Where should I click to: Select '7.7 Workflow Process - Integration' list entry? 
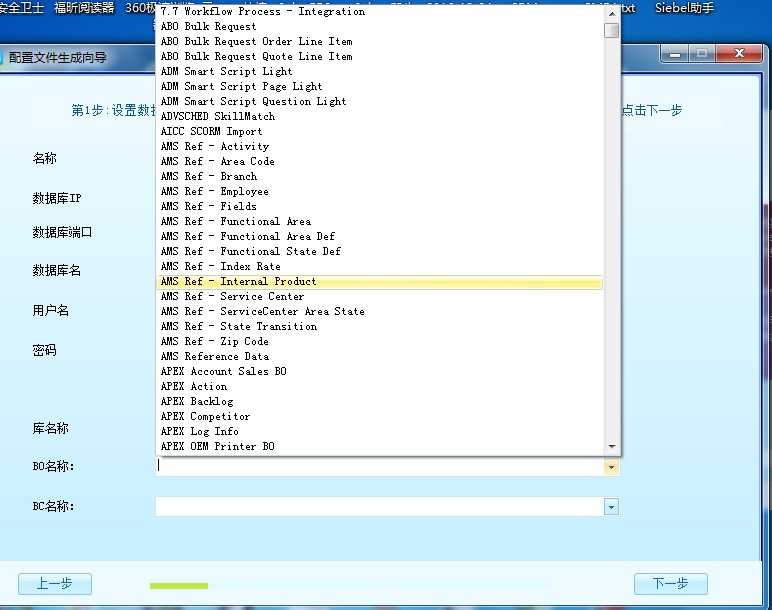pyautogui.click(x=379, y=11)
